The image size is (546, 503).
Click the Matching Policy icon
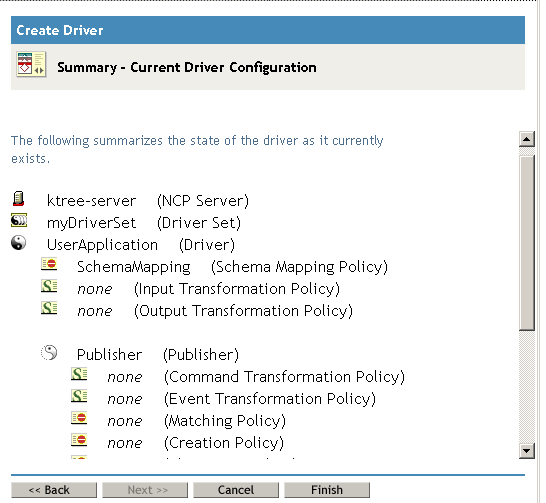79,418
